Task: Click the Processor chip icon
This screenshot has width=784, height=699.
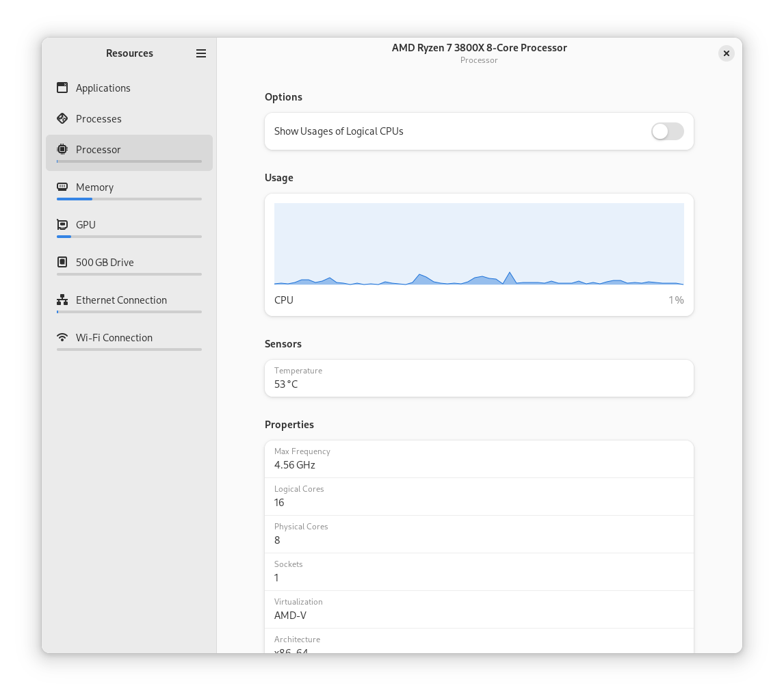Action: pyautogui.click(x=62, y=149)
